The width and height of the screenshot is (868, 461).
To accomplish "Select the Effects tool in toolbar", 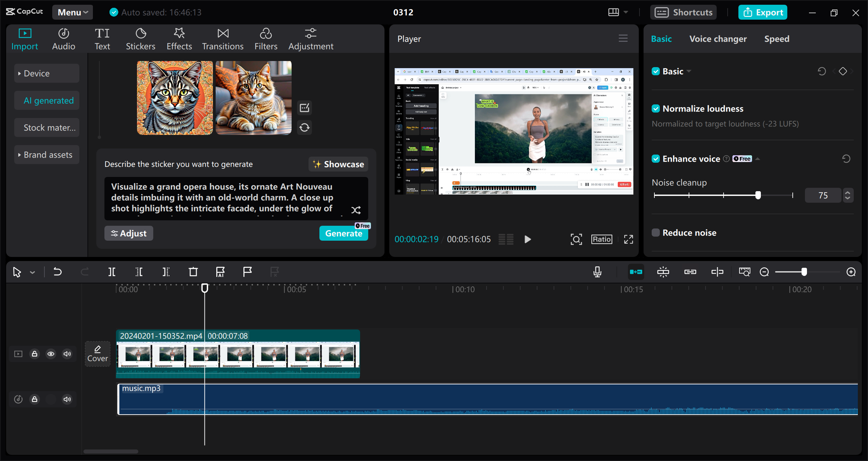I will point(179,39).
